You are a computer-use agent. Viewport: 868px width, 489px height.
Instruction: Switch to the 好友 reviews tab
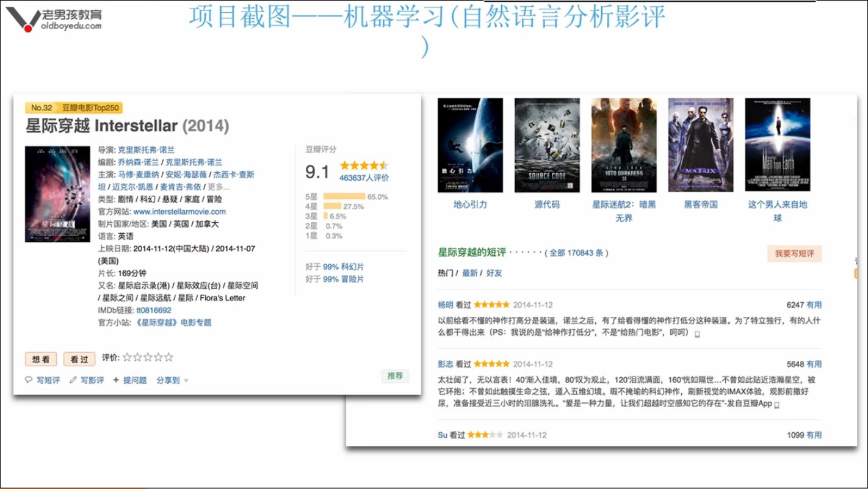[x=494, y=273]
